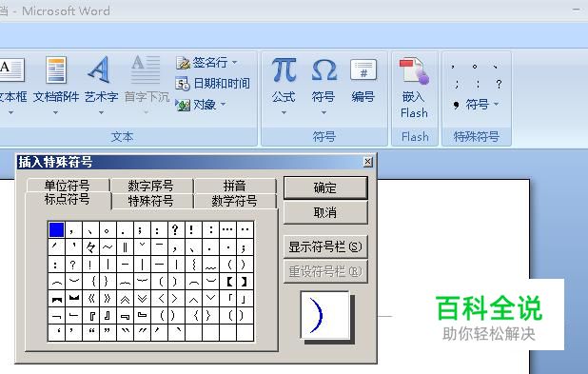Image resolution: width=588 pixels, height=374 pixels.
Task: Select the highlighted blue symbol cell
Action: pyautogui.click(x=56, y=229)
